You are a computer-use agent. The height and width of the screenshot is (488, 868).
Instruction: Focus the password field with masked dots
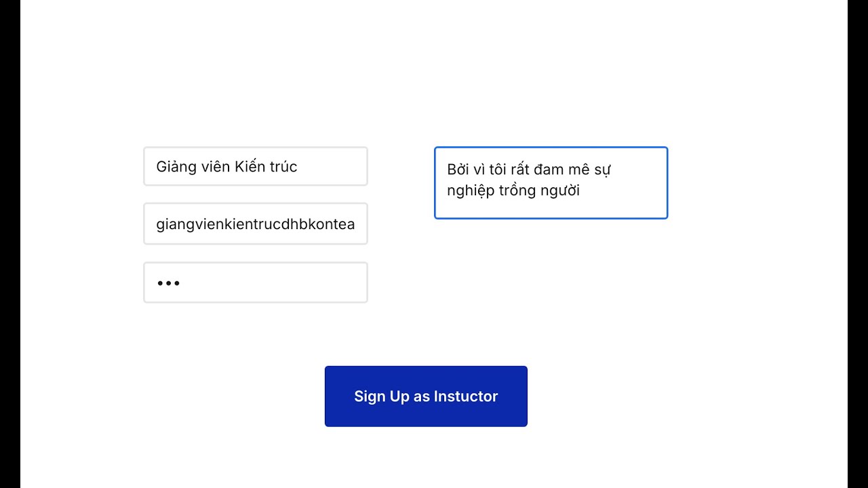tap(255, 283)
